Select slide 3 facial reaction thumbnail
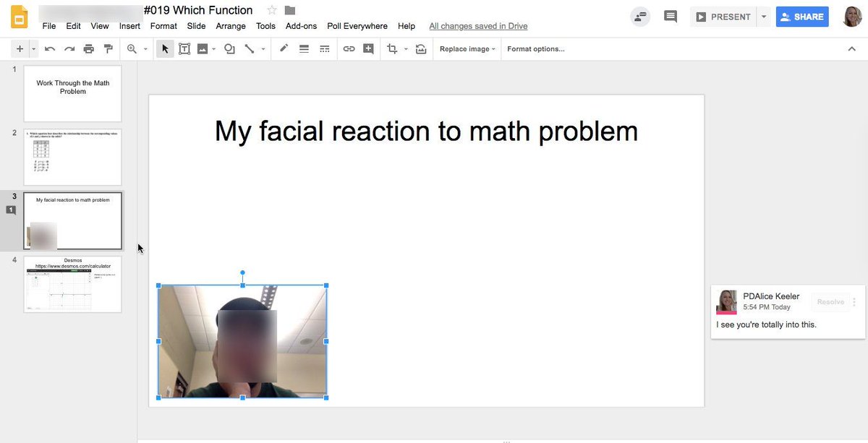Viewport: 868px width, 443px height. (x=72, y=220)
